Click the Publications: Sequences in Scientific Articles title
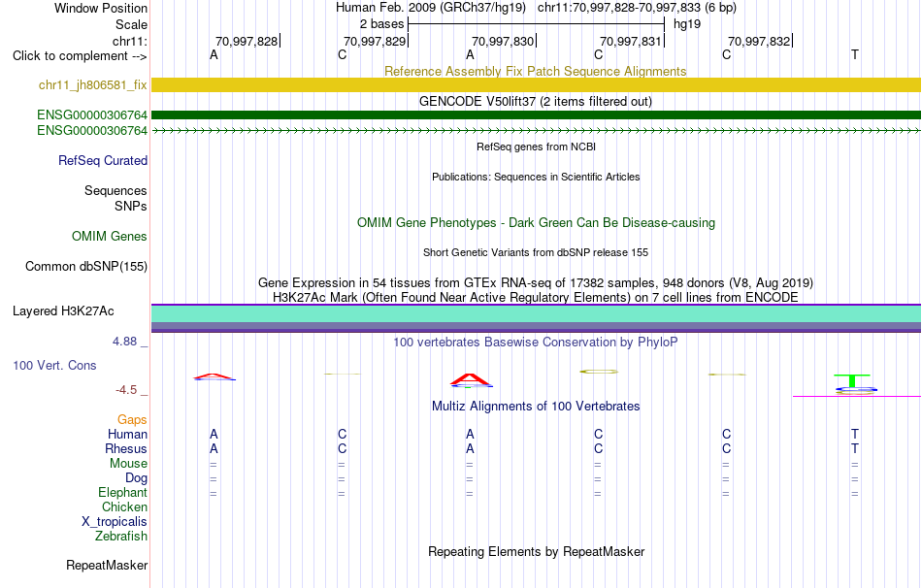 tap(536, 177)
